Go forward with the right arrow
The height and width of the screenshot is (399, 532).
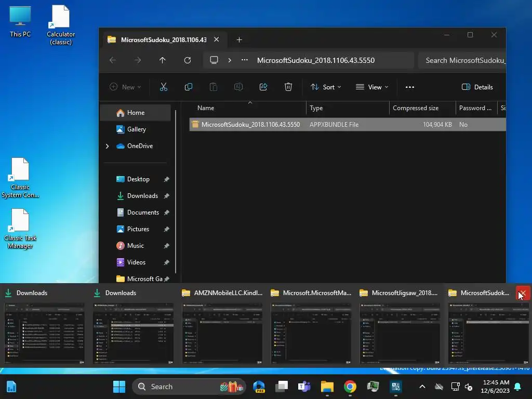point(137,60)
